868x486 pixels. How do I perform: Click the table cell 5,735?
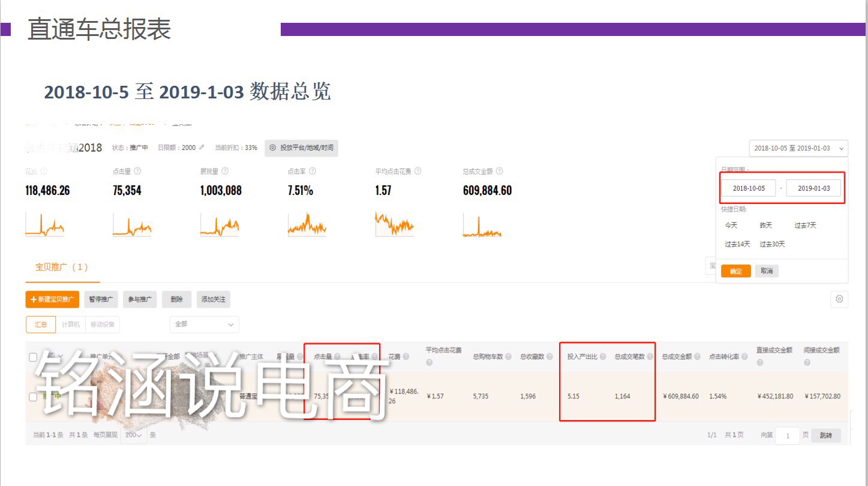click(x=481, y=397)
